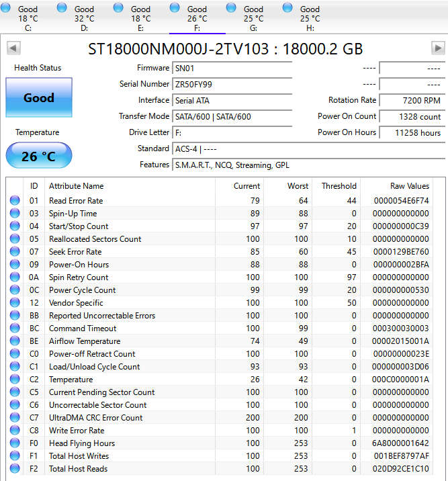Click the drive model title ST18000NM000J-2TV103
Image resolution: width=448 pixels, height=481 pixels.
(178, 49)
